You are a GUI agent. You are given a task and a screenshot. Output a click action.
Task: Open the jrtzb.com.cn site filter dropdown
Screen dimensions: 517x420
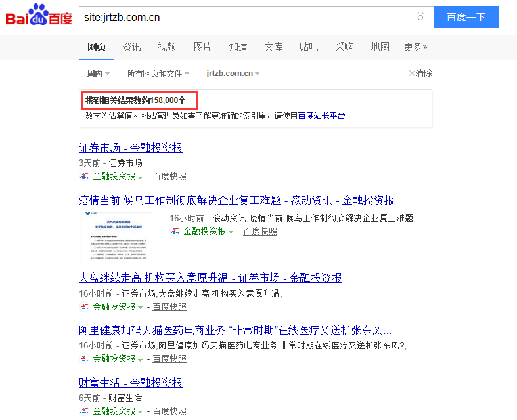coord(233,73)
